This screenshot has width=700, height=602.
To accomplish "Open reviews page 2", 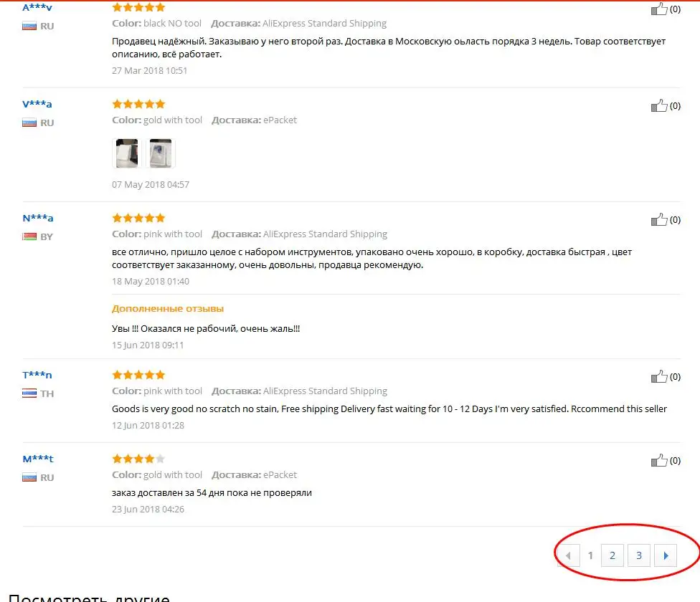I will coord(612,555).
